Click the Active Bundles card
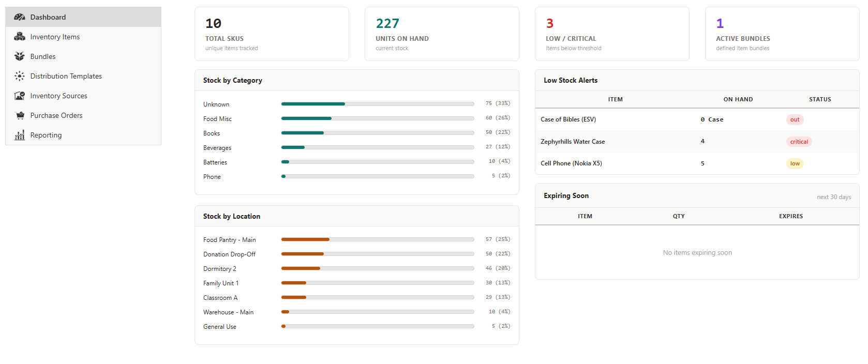The height and width of the screenshot is (364, 868). coord(782,34)
